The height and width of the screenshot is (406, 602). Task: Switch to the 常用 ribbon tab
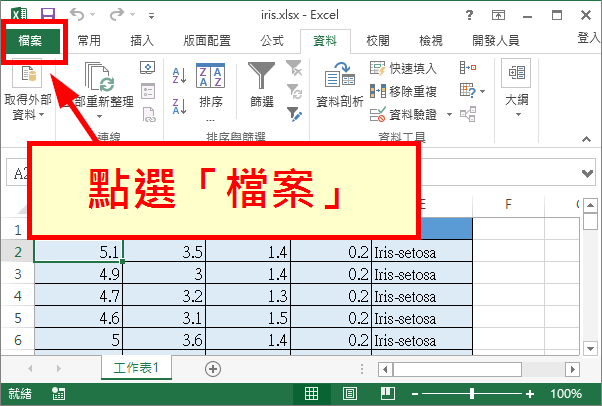89,40
